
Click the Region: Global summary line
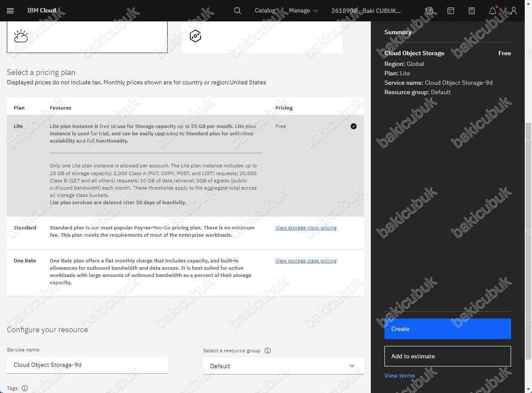click(404, 64)
